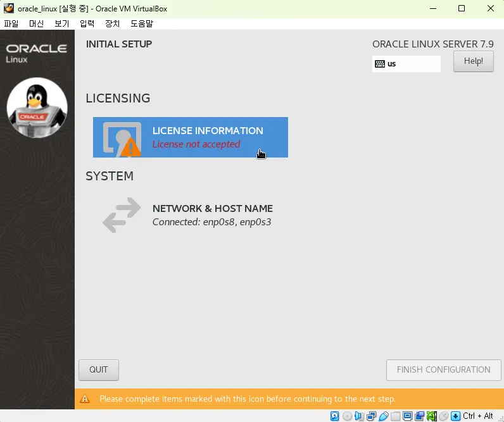This screenshot has width=504, height=422.
Task: Click the hard disk activity status icon
Action: (334, 416)
